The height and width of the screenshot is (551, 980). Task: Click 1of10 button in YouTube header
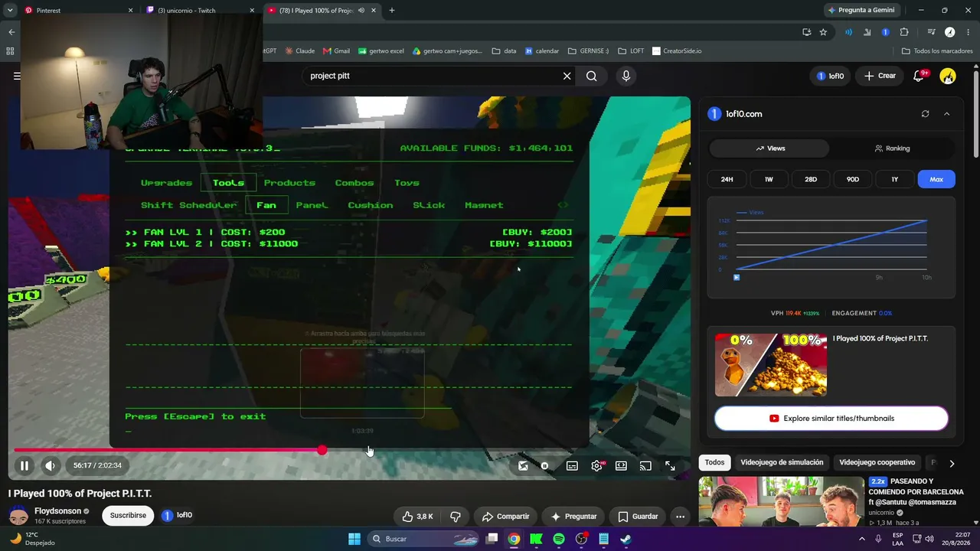click(x=830, y=76)
